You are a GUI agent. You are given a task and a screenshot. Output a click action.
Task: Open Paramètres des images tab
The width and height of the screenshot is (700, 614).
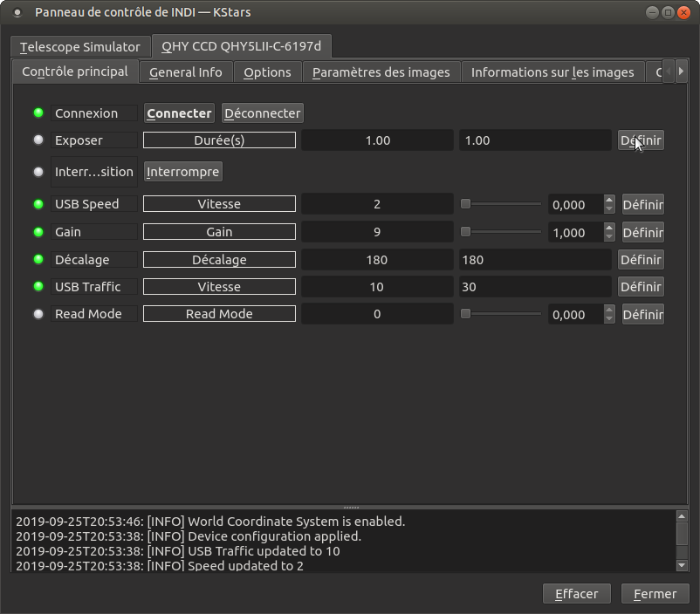click(x=381, y=72)
